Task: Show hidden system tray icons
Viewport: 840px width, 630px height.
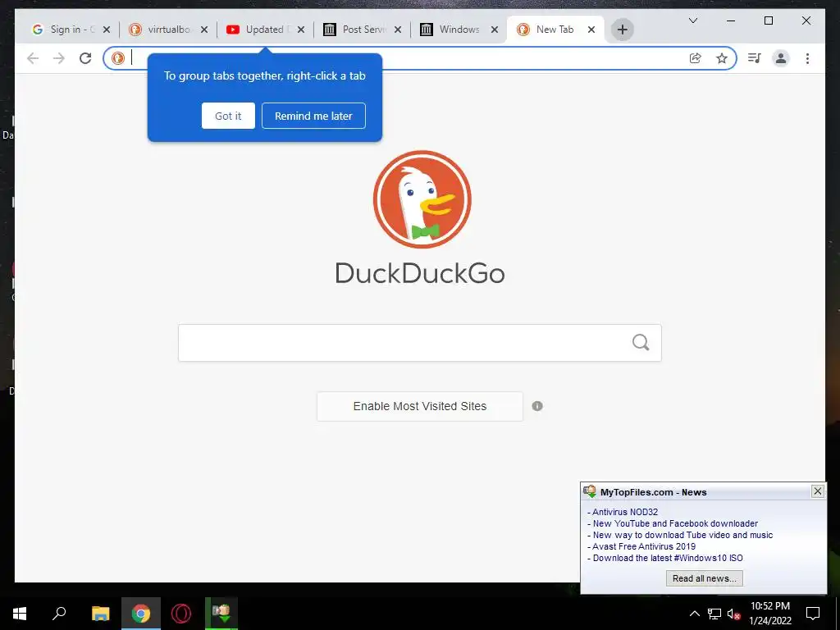Action: click(694, 614)
